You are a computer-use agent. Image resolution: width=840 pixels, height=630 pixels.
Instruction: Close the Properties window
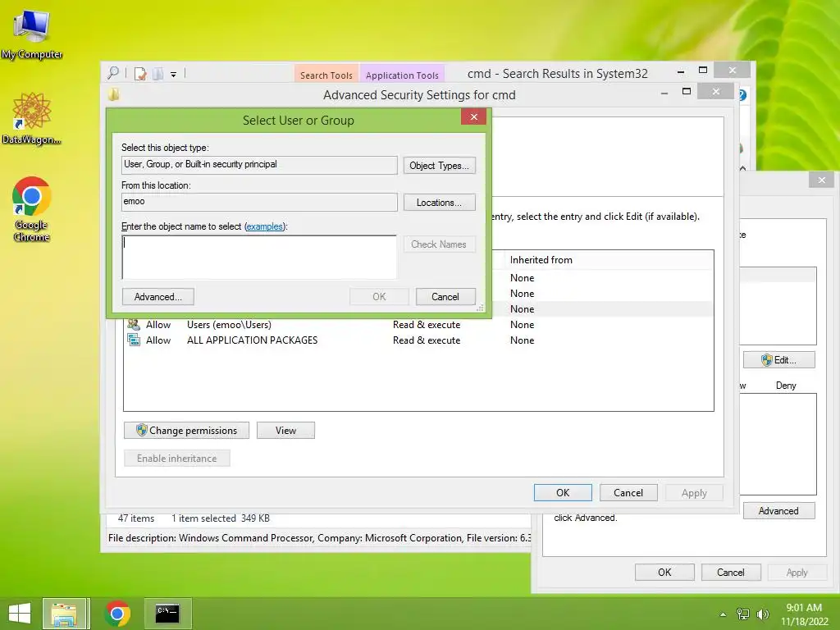(x=821, y=180)
